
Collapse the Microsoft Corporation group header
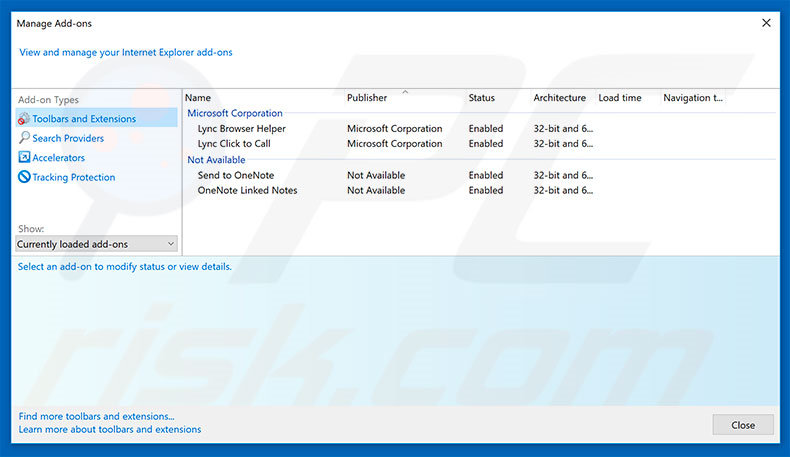tap(235, 113)
